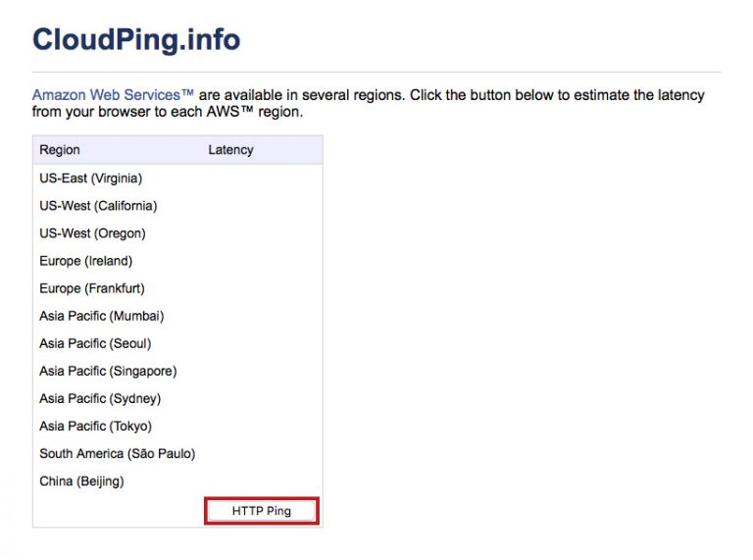Open the Amazon Web Services link
This screenshot has width=753, height=560.
point(113,95)
